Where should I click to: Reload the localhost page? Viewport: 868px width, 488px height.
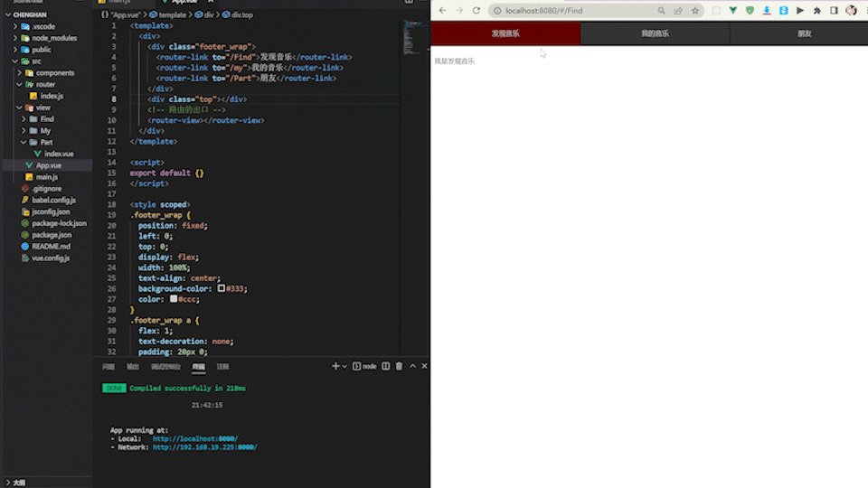click(x=476, y=11)
